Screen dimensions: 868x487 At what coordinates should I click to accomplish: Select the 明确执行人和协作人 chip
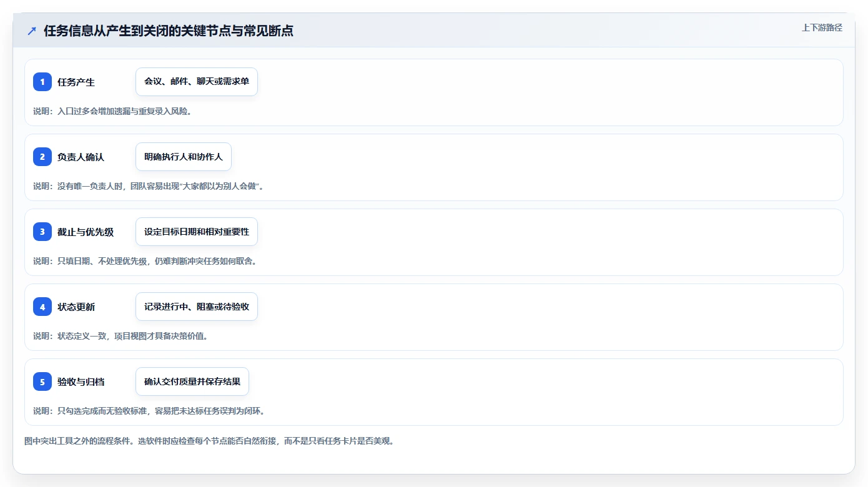click(184, 157)
